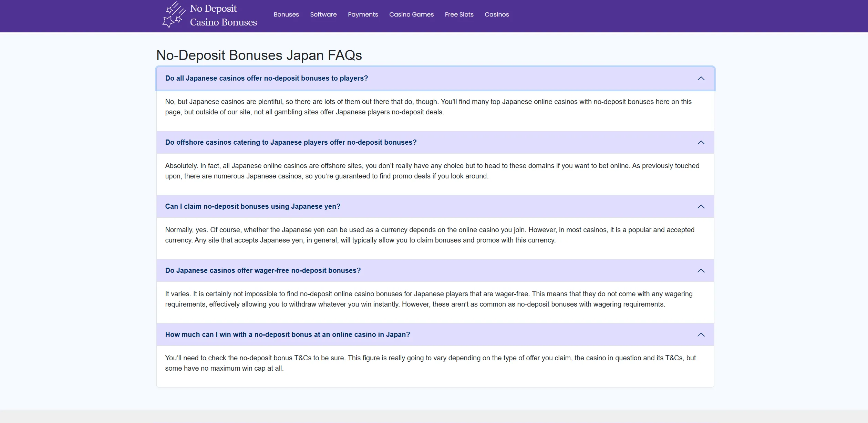868x423 pixels.
Task: Toggle 'Can I claim no-deposit bonuses using Japanese yen' heading
Action: coord(435,206)
